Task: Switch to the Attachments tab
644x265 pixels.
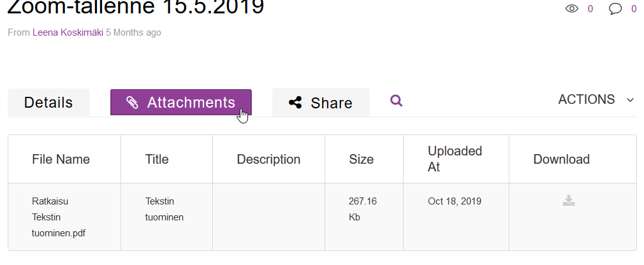Action: tap(180, 102)
